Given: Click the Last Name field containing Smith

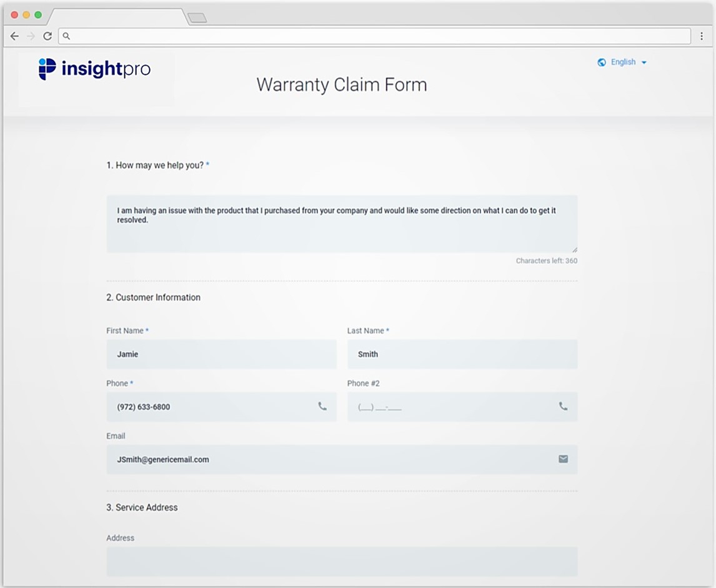Looking at the screenshot, I should tap(462, 354).
